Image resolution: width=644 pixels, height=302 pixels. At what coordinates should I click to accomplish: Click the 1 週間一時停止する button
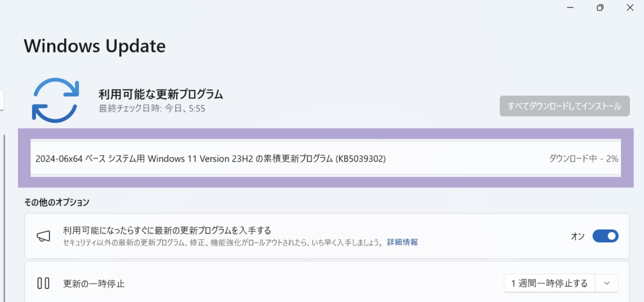tap(549, 283)
